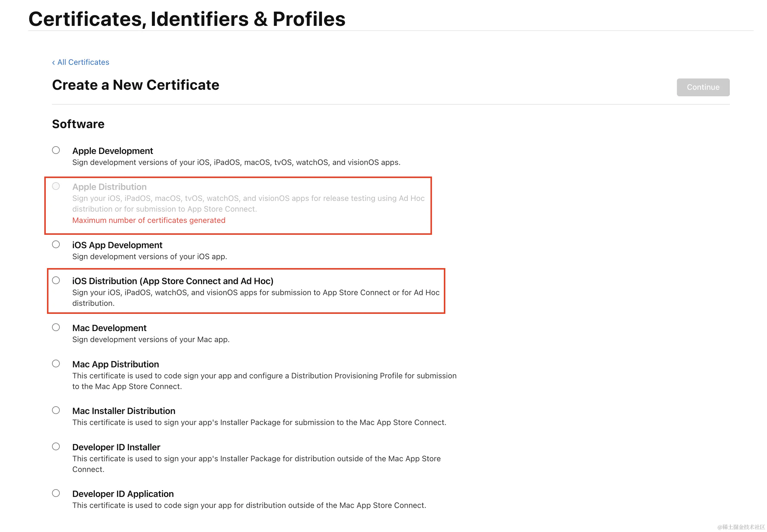Click the Developer ID Installer label
767x532 pixels.
(x=116, y=447)
